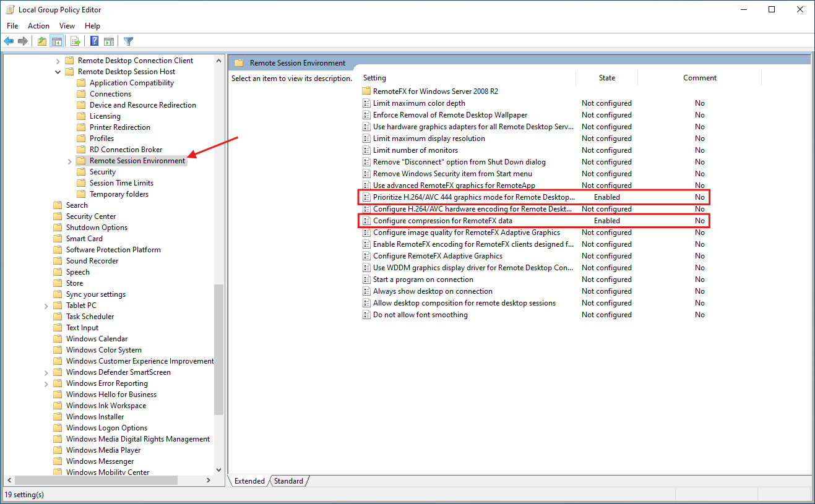Click the Filter funnel toolbar icon
This screenshot has width=815, height=504.
click(x=128, y=41)
